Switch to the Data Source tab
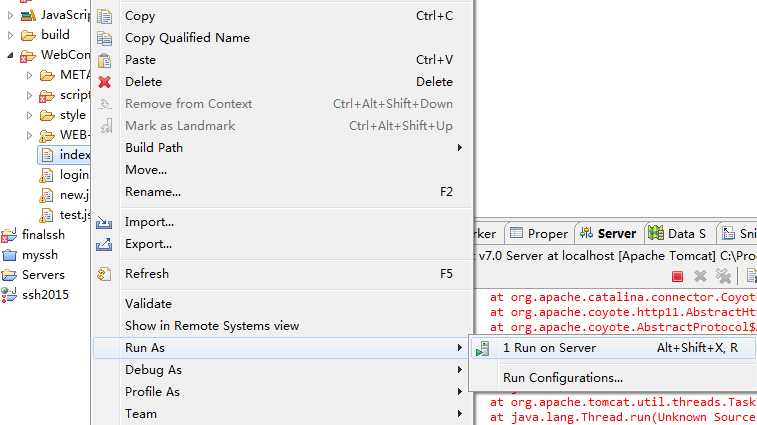Image resolution: width=757 pixels, height=425 pixels. click(679, 234)
